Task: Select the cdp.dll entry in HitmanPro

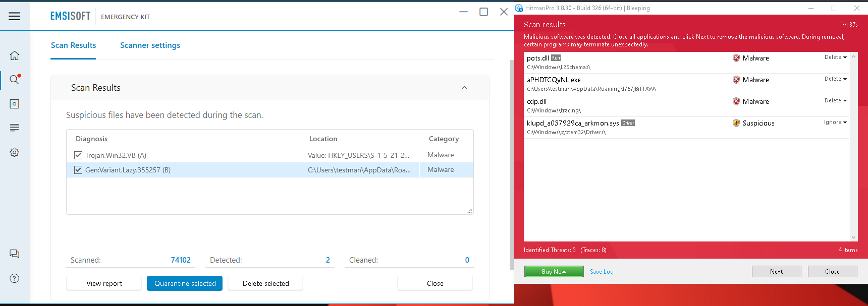Action: click(x=686, y=106)
